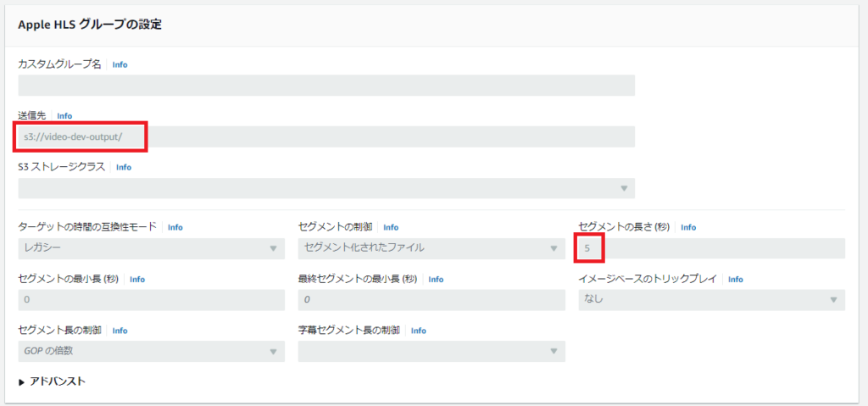This screenshot has height=406, width=868.
Task: Open the 字幕セグメント長の制御 dropdown
Action: 431,351
